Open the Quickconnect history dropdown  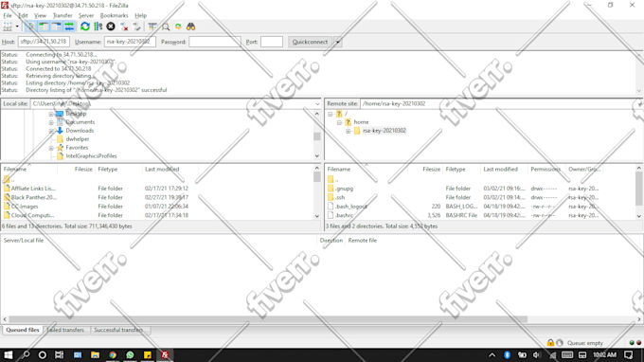(337, 42)
